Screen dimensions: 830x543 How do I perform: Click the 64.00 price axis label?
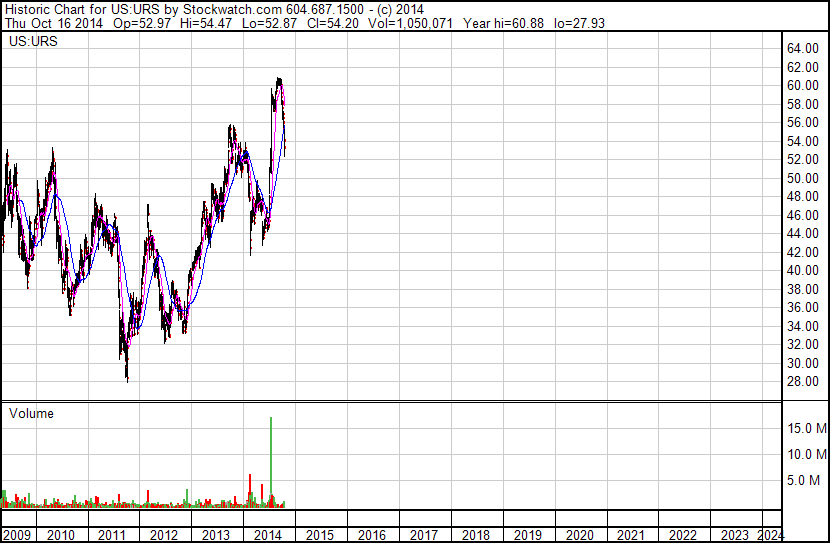[x=803, y=49]
